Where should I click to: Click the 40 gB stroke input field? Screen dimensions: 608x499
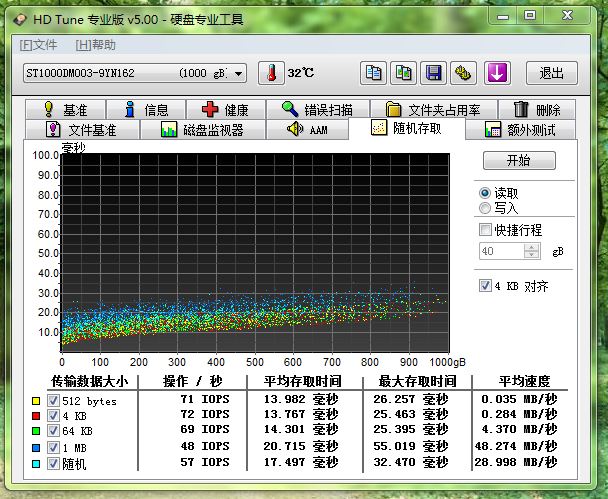(501, 251)
